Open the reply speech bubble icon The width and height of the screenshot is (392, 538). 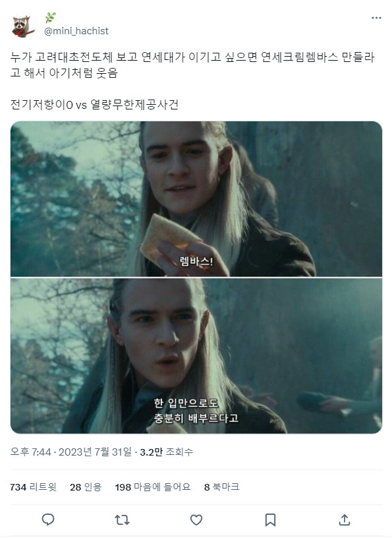pos(48,520)
